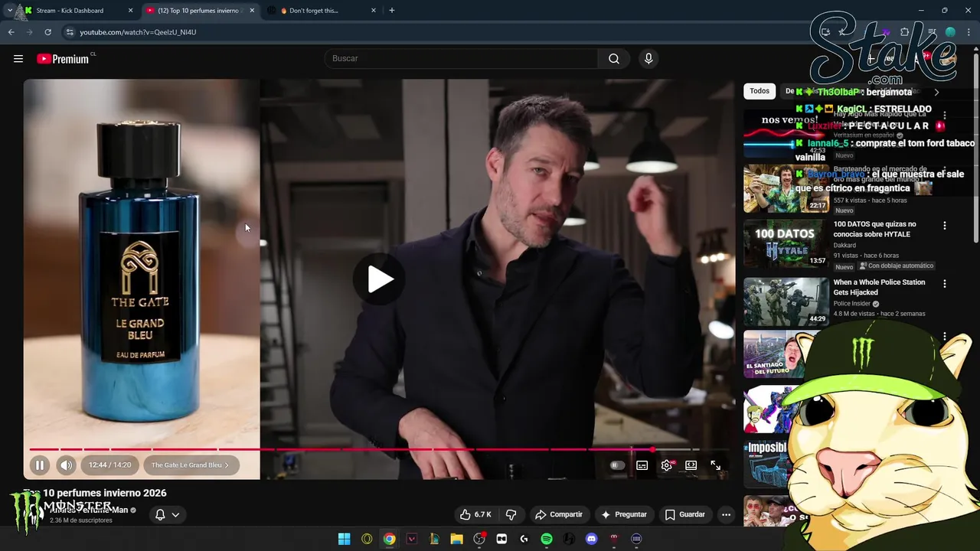Viewport: 980px width, 551px height.
Task: Switch to 'Stream - Kick Dashboard' tab
Action: tap(77, 11)
